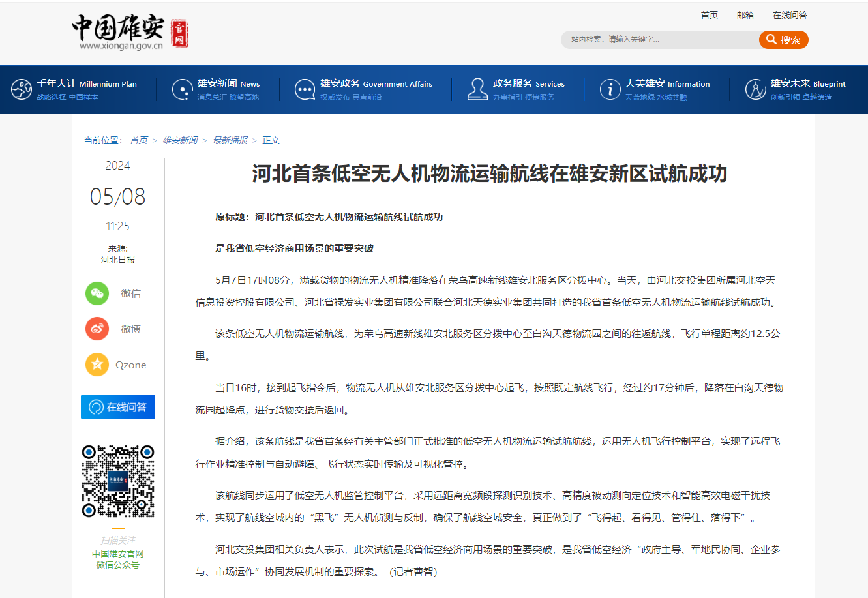This screenshot has height=598, width=868.
Task: Click the 中国雄安 site logo
Action: click(x=129, y=32)
